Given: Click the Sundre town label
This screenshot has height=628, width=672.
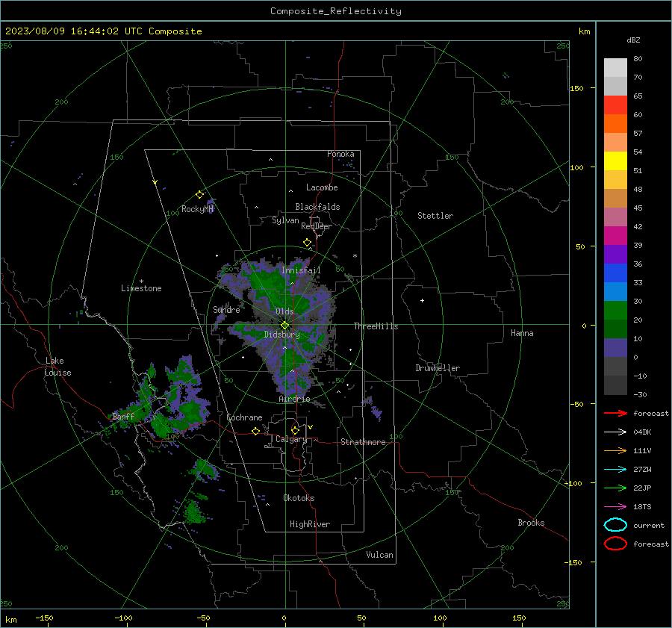Looking at the screenshot, I should click(x=226, y=309).
